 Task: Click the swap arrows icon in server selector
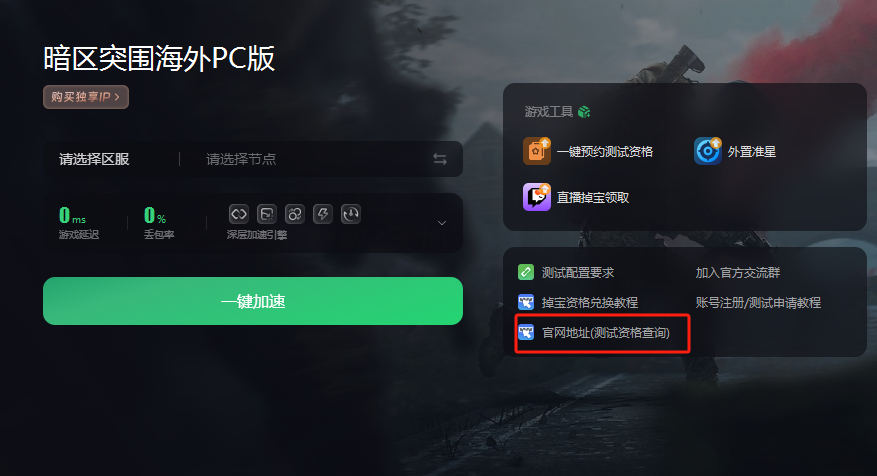point(440,159)
